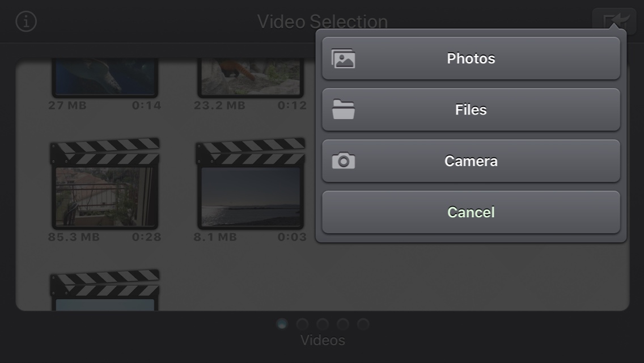Cancel the import popup
644x363 pixels.
[471, 212]
